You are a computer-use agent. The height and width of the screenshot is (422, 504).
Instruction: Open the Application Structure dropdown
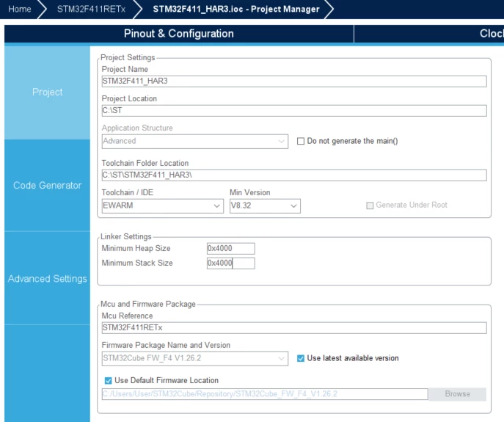195,142
